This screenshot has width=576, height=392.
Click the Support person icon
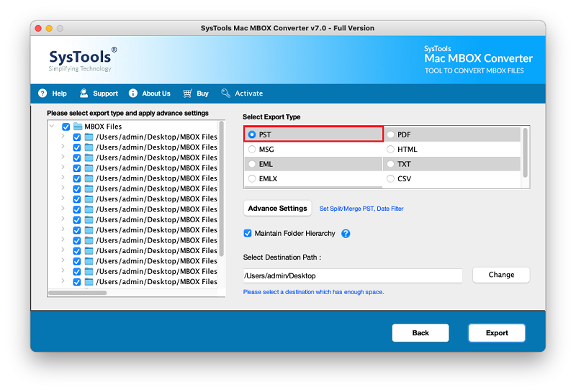click(x=84, y=94)
